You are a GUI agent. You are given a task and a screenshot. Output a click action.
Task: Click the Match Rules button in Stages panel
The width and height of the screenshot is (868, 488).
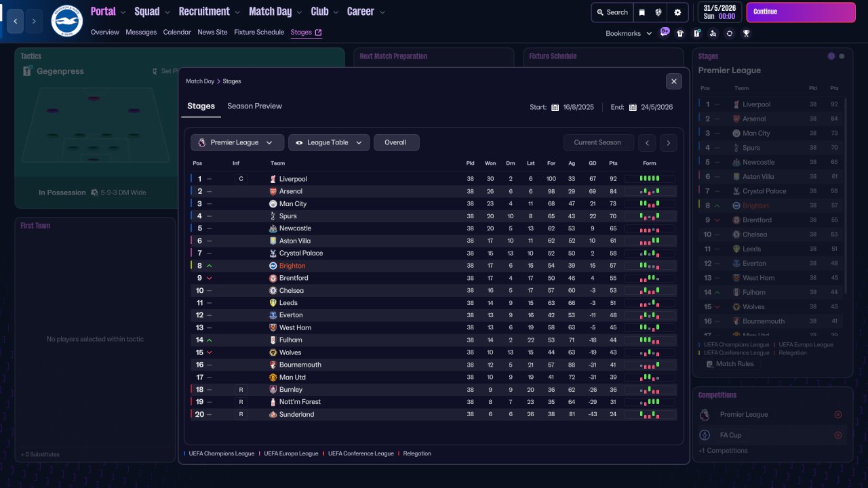730,364
